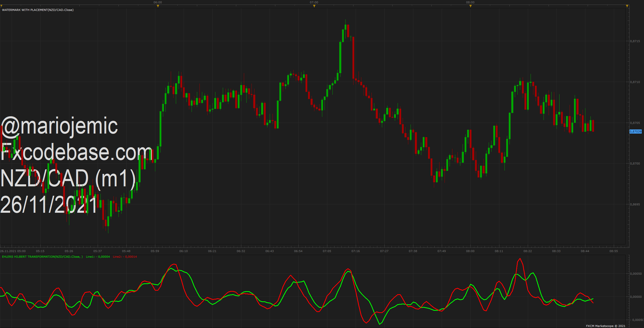This screenshot has width=644, height=328.
Task: Click the 26.11.2021 05:00 date label
Action: [13, 251]
